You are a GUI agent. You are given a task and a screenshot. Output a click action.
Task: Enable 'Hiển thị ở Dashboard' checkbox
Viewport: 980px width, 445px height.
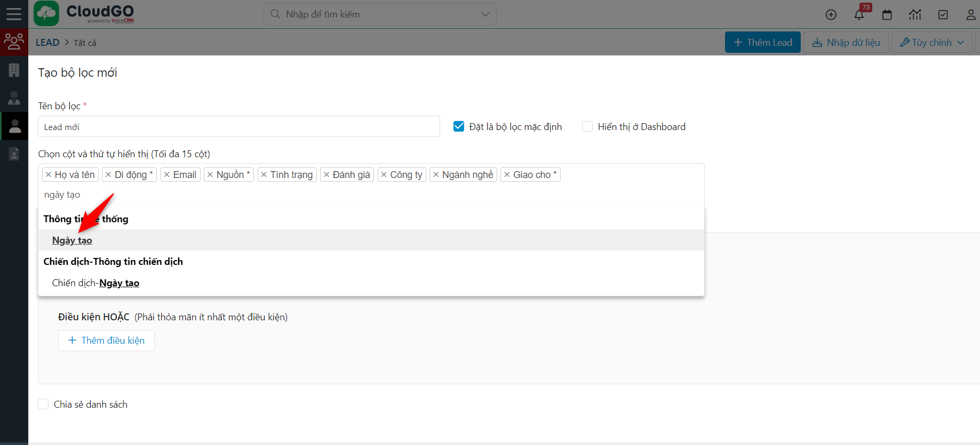[x=587, y=126]
